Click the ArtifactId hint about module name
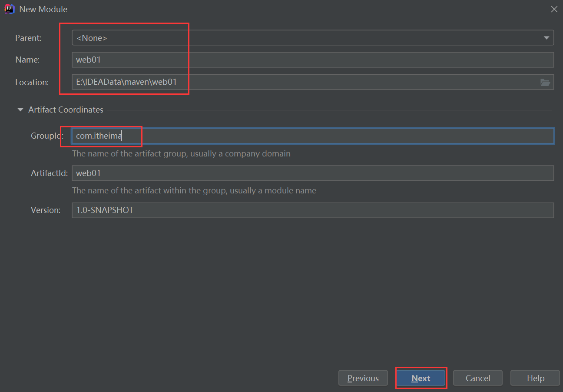 coord(194,190)
